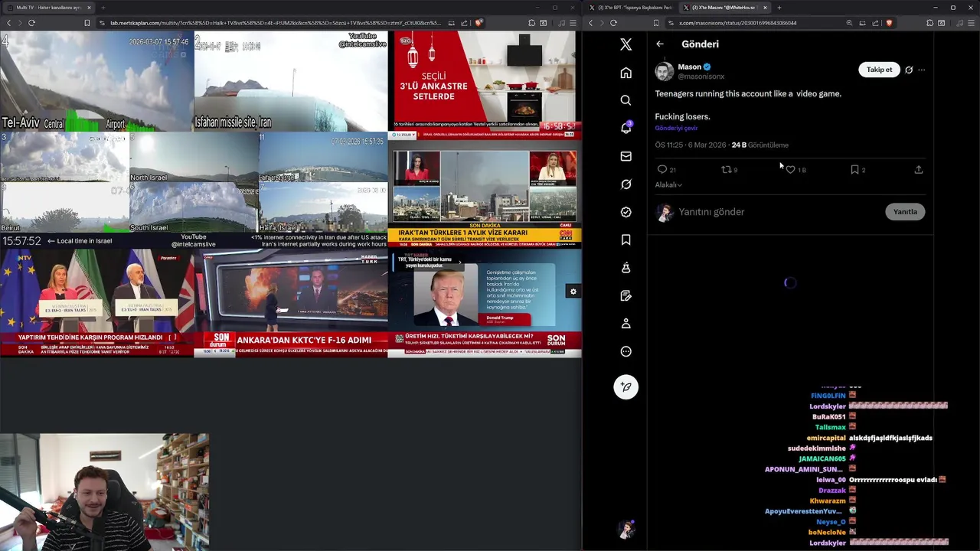Screen dimensions: 980x551
Task: Click the round white compose post button
Action: (x=626, y=387)
